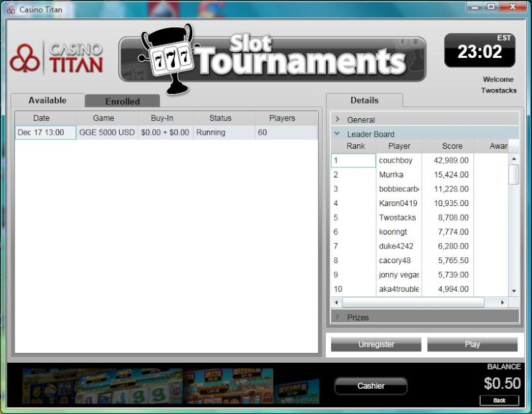Image resolution: width=532 pixels, height=414 pixels.
Task: Collapse the Leader Board section
Action: 425,134
